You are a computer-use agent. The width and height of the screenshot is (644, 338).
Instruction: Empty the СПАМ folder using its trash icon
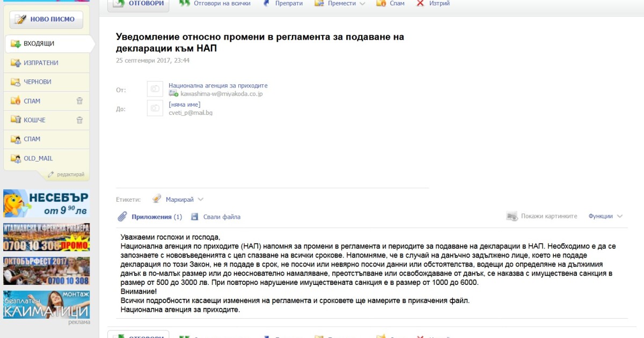[79, 101]
